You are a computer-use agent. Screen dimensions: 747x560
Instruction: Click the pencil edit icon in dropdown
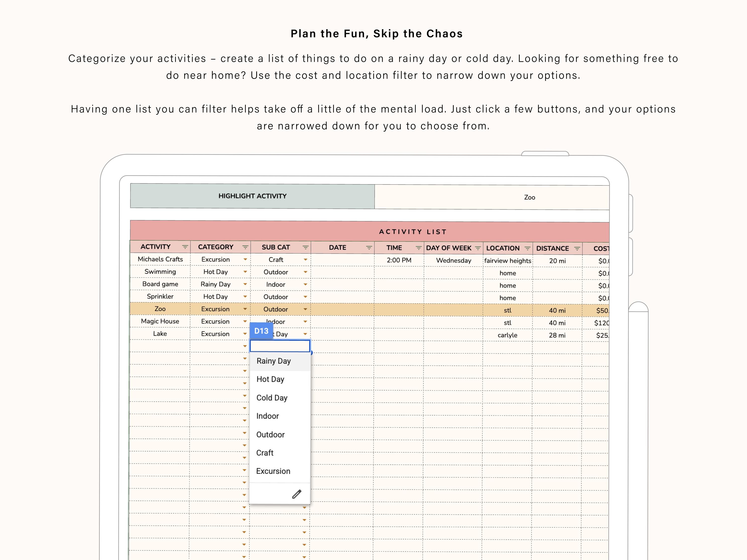tap(297, 494)
